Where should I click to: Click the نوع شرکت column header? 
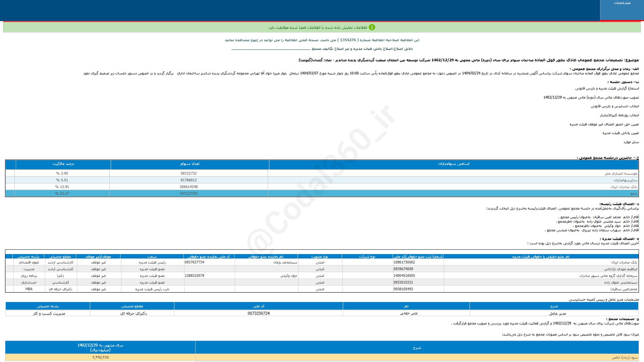tap(367, 256)
